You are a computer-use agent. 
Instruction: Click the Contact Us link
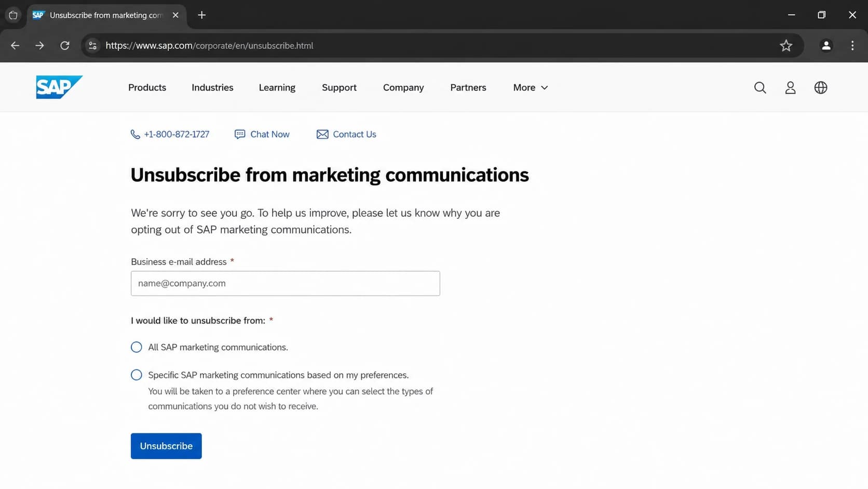click(355, 134)
